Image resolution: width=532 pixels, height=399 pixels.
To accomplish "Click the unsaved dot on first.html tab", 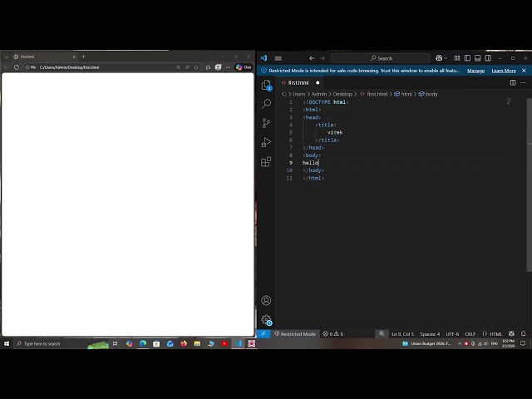I will click(x=318, y=82).
